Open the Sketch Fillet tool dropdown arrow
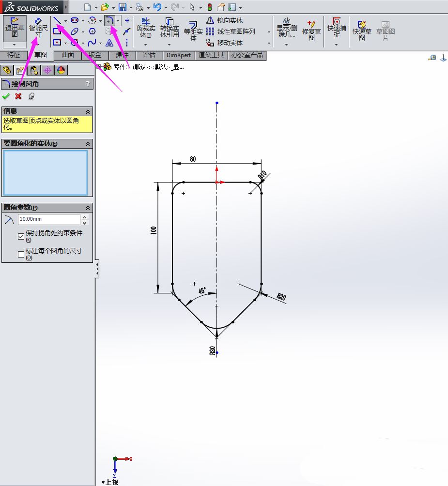The width and height of the screenshot is (448, 486). tap(118, 21)
